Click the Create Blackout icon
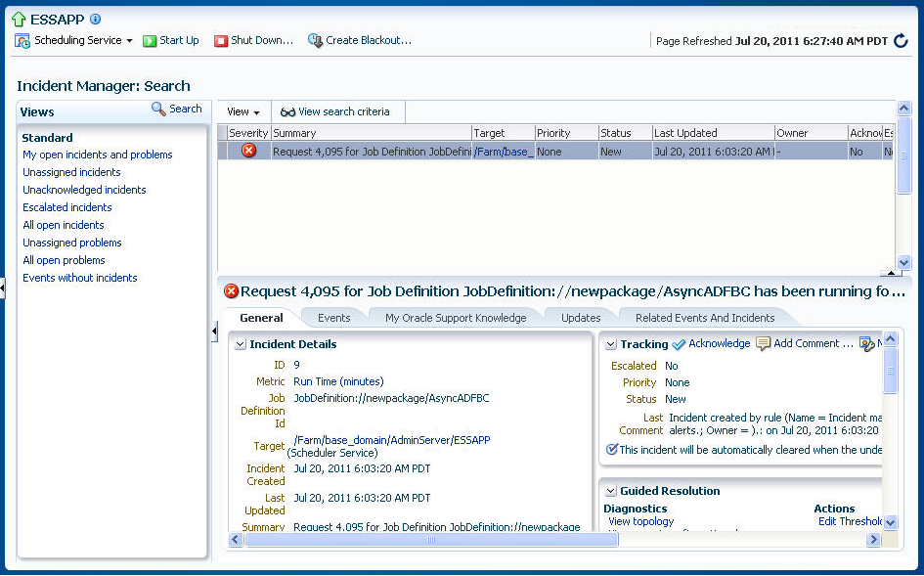Image resolution: width=924 pixels, height=576 pixels. tap(315, 40)
